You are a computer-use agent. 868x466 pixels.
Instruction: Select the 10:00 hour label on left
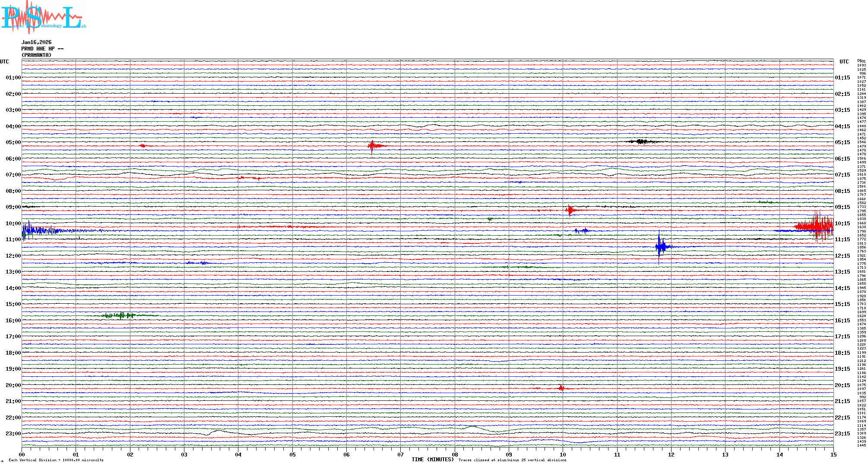pyautogui.click(x=13, y=224)
